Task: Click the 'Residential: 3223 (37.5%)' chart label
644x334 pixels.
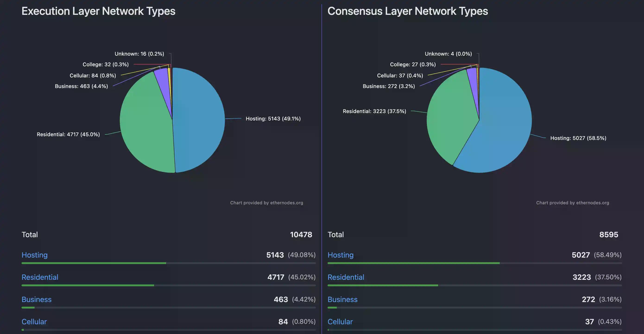Action: 374,111
